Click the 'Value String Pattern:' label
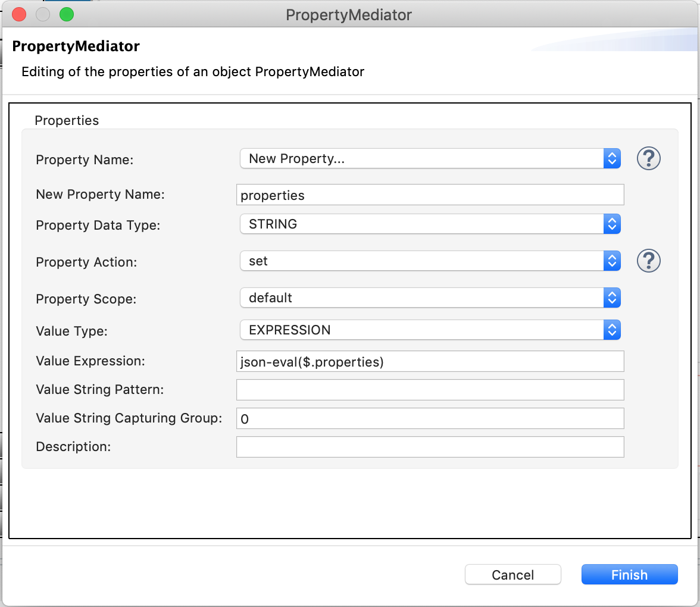 (x=99, y=390)
